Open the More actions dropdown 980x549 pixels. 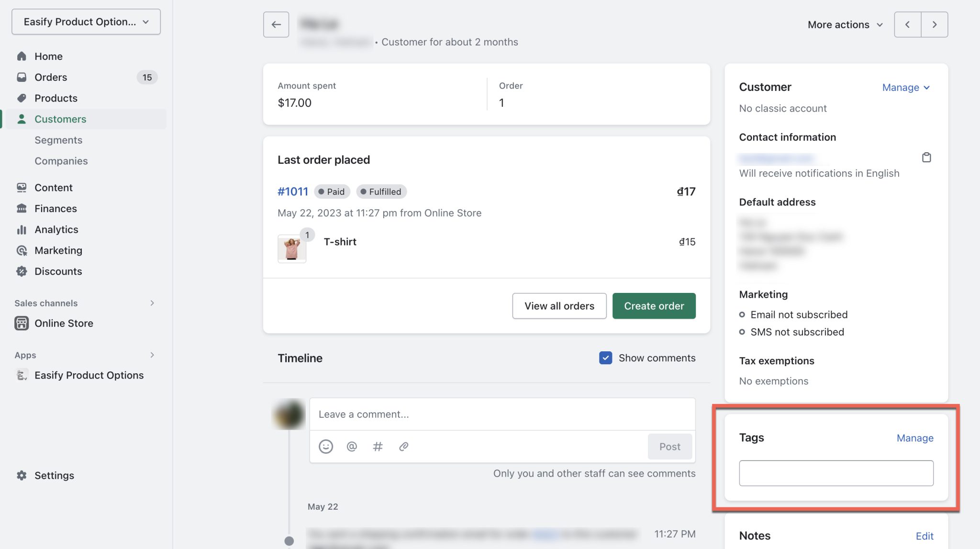click(845, 24)
